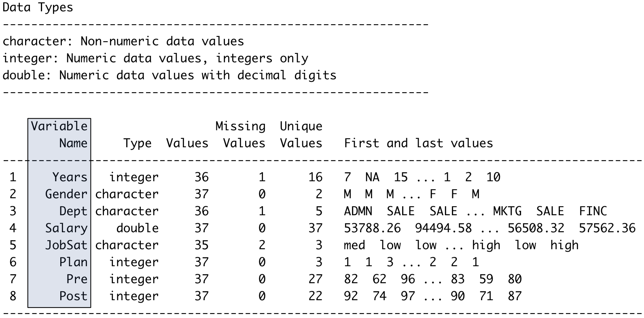Select the Pre variable name

[77, 279]
